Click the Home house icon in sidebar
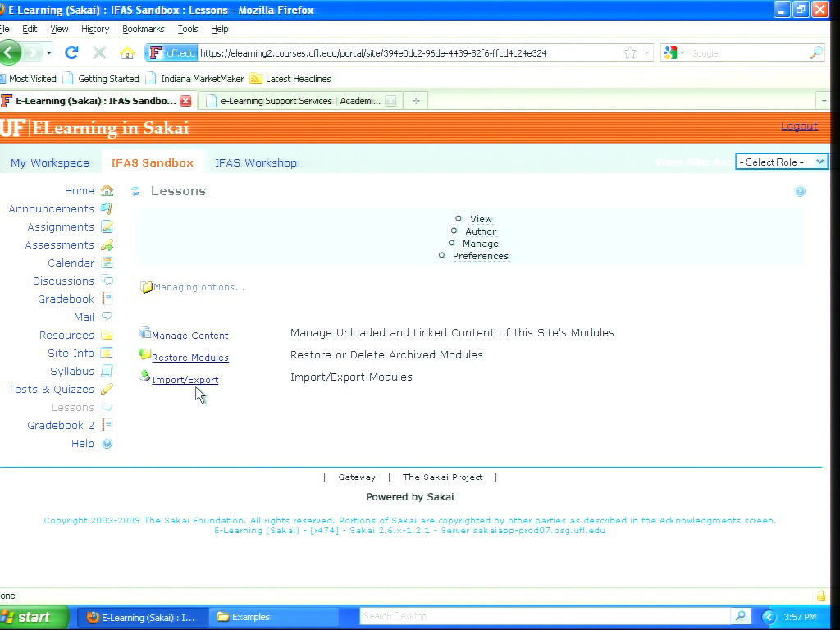The height and width of the screenshot is (630, 840). click(107, 190)
